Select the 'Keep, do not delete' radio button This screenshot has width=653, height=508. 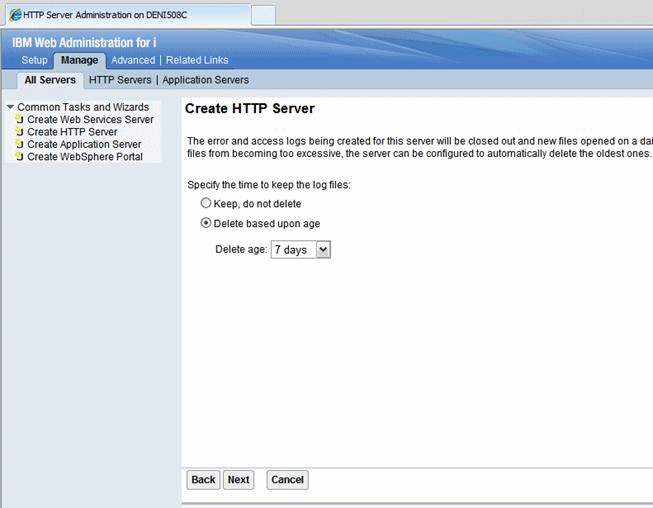point(206,203)
